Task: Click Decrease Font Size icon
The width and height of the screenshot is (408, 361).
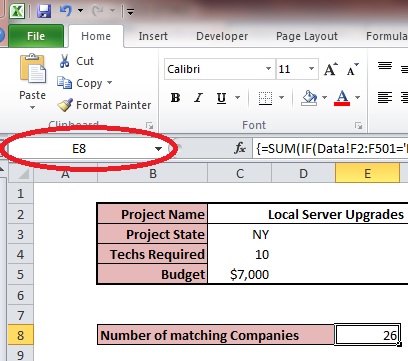Action: 353,69
